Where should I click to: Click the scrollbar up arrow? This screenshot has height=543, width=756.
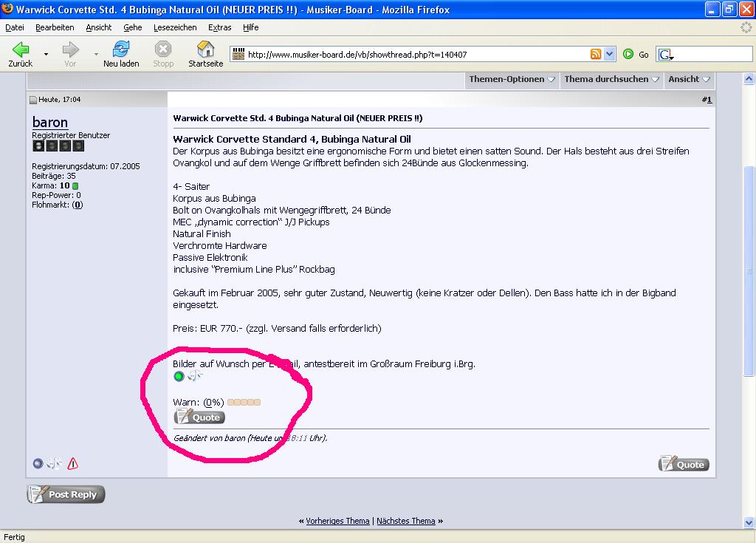(x=749, y=78)
